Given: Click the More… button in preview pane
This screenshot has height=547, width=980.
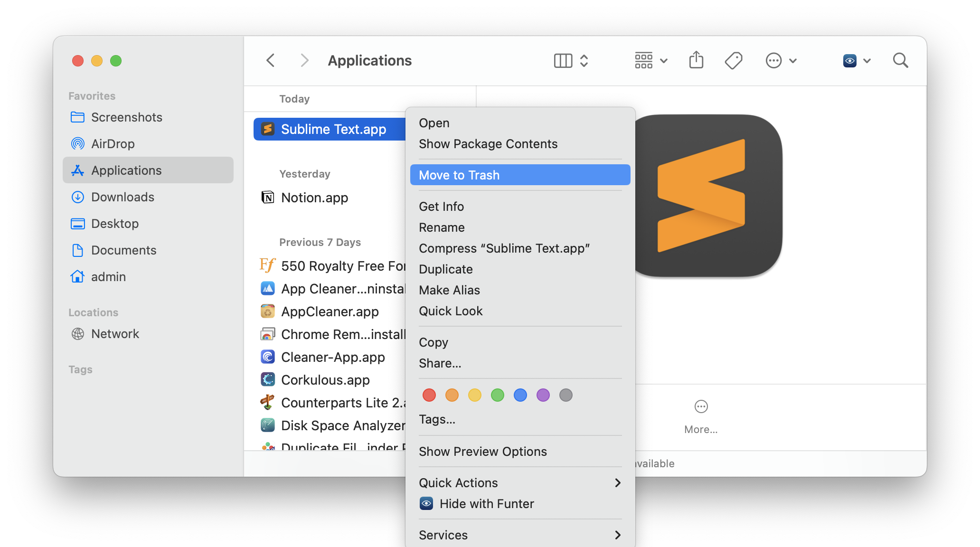Looking at the screenshot, I should point(701,417).
